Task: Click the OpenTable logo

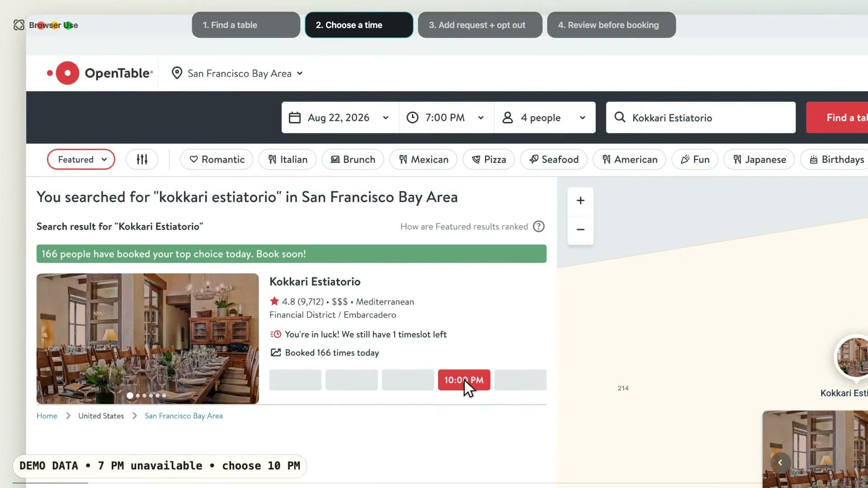Action: click(100, 73)
